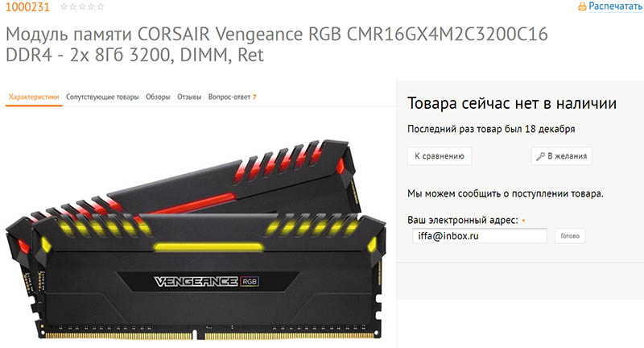Open the Вопрос-ответ tab
Image resolution: width=644 pixels, height=348 pixels.
click(232, 97)
